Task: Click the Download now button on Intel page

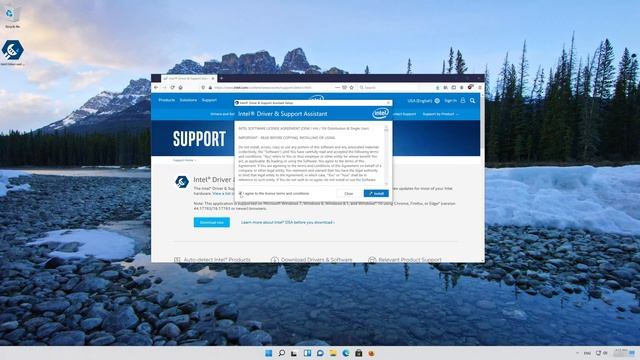Action: click(x=211, y=222)
